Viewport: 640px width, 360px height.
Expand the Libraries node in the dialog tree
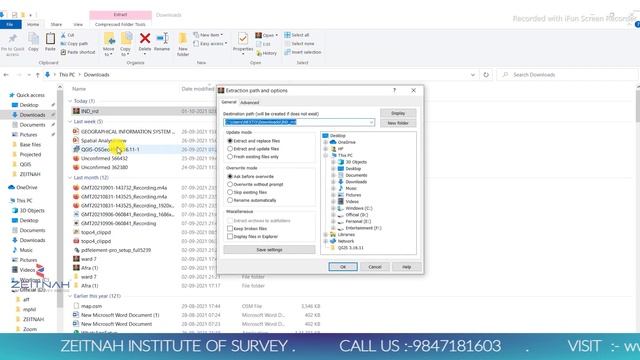click(326, 235)
